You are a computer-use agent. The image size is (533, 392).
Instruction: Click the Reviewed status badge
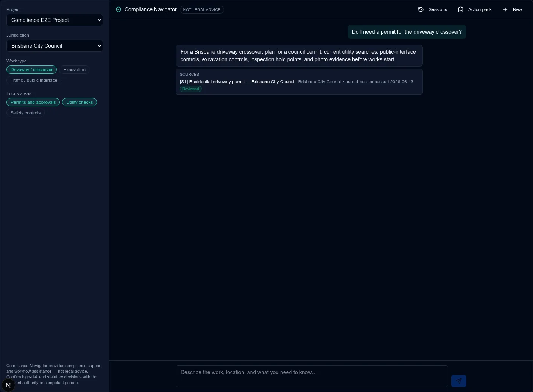191,89
